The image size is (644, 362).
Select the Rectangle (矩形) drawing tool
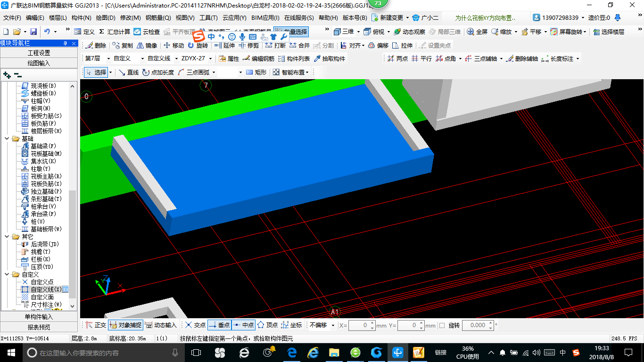pyautogui.click(x=256, y=72)
